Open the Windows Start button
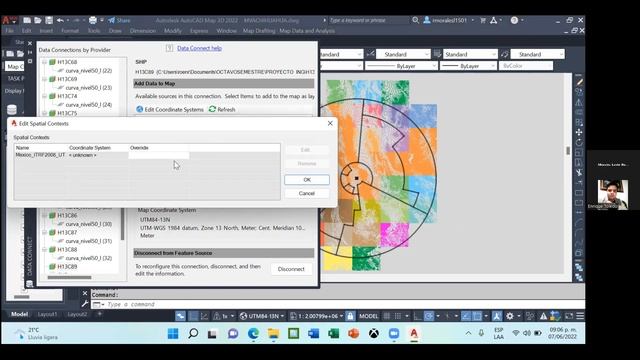The image size is (640, 360). pos(173,333)
